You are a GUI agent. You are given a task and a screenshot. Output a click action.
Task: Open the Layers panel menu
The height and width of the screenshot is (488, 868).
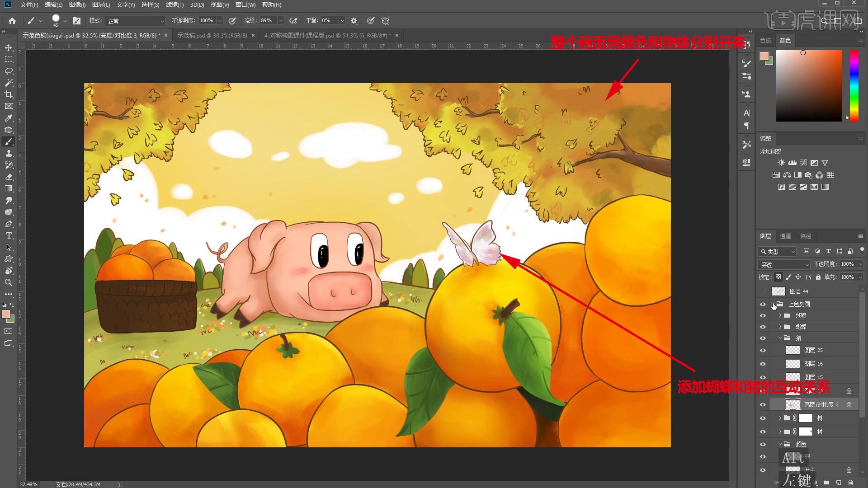pyautogui.click(x=860, y=236)
